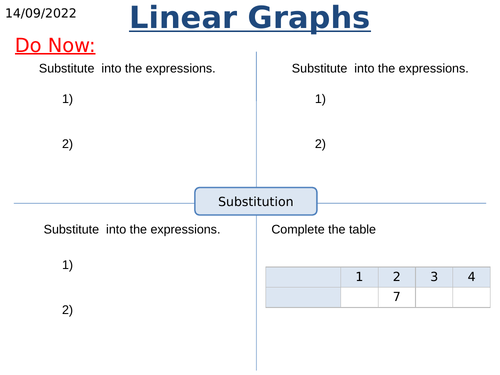The height and width of the screenshot is (375, 500).
Task: Select table header cell containing 4
Action: [471, 277]
